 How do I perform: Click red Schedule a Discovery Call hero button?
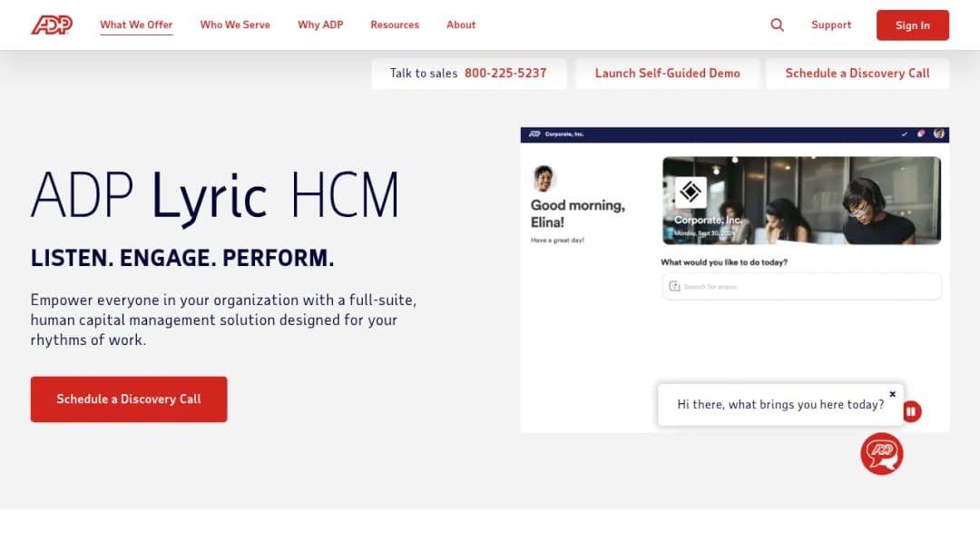[129, 399]
